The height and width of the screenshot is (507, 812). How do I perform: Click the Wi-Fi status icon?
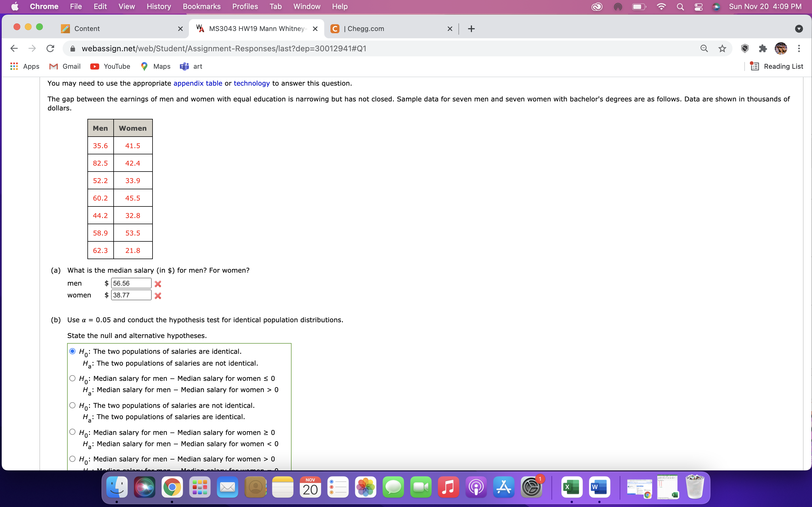(661, 6)
